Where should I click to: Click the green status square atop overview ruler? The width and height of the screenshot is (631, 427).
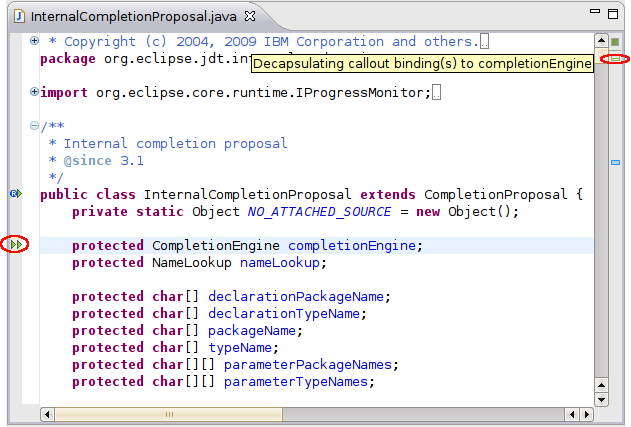pos(615,42)
